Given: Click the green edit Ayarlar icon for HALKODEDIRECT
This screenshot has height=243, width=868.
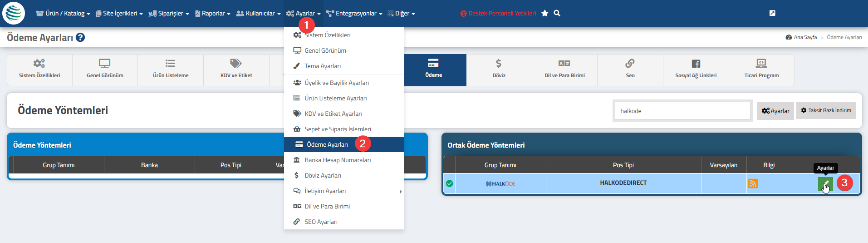Looking at the screenshot, I should click(825, 184).
